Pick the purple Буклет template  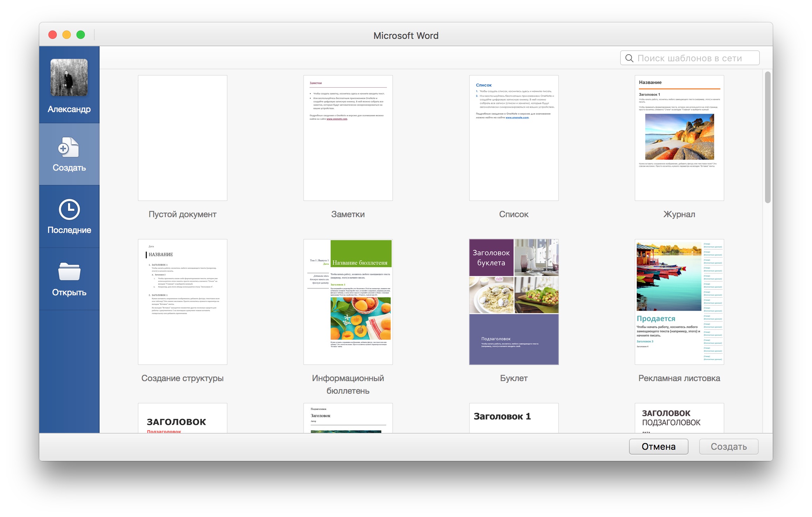[x=514, y=302]
